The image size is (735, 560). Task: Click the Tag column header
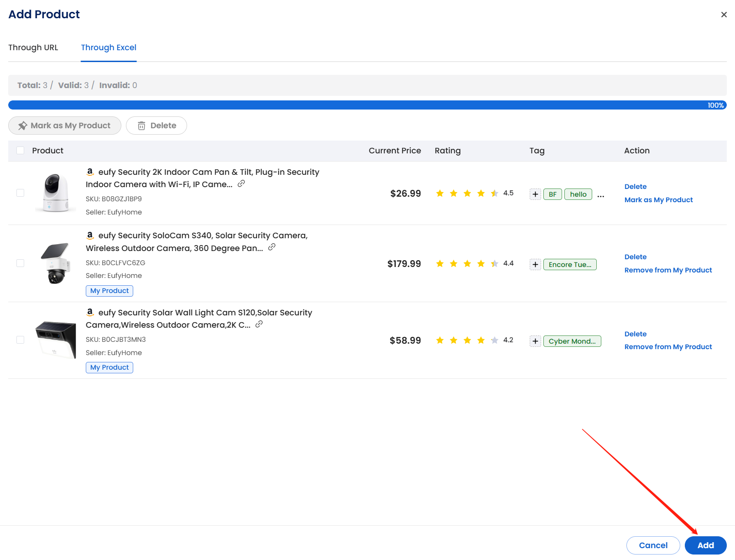pyautogui.click(x=537, y=151)
